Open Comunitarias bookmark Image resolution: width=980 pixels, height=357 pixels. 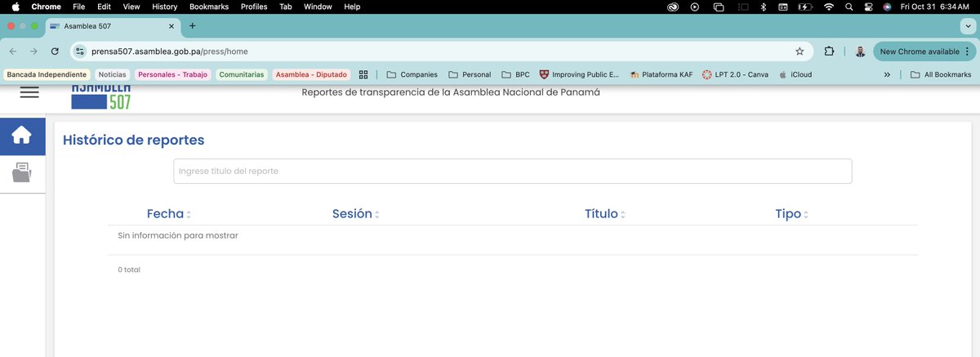tap(242, 74)
